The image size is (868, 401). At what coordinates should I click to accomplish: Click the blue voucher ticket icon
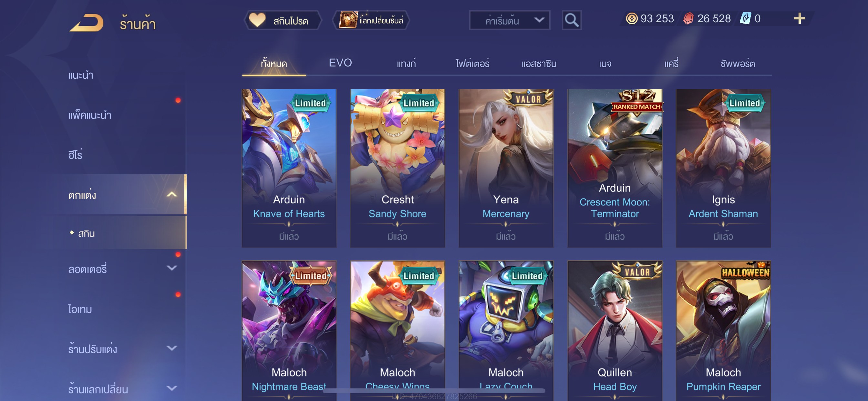(x=745, y=18)
